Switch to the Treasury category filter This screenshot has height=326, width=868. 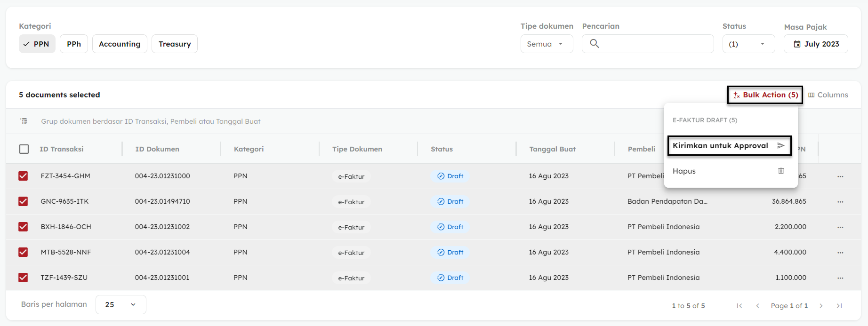[174, 44]
